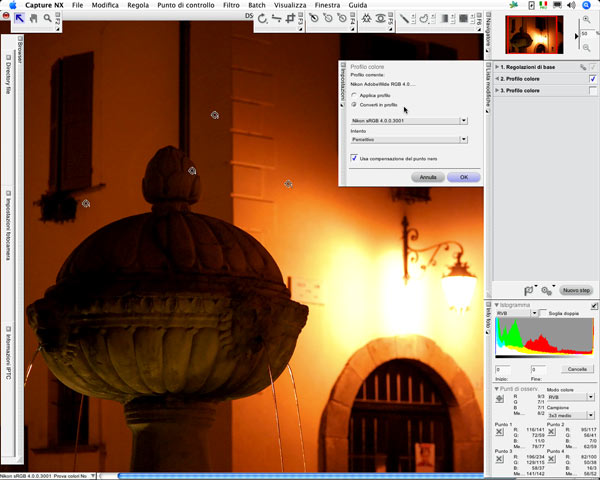Image resolution: width=600 pixels, height=480 pixels.
Task: Zoom in using navigator plus magnifier
Action: (x=586, y=19)
